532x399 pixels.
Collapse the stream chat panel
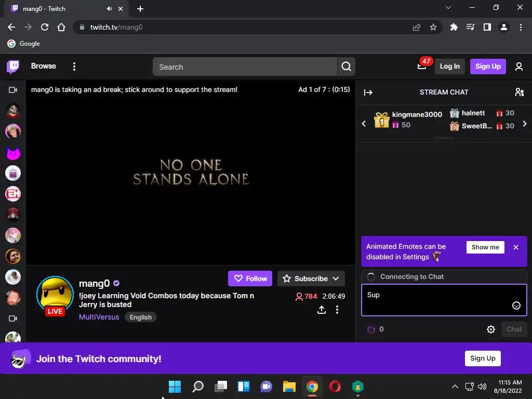[368, 92]
